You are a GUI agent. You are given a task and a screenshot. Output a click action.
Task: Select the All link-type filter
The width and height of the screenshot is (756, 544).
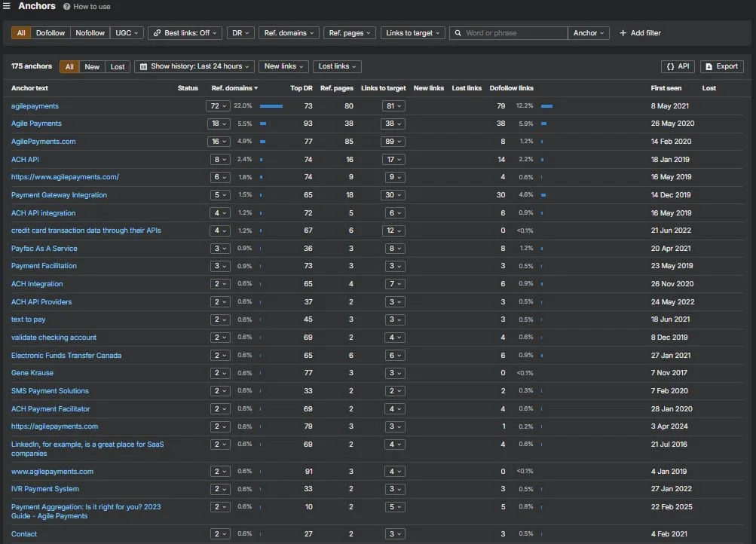click(x=21, y=32)
